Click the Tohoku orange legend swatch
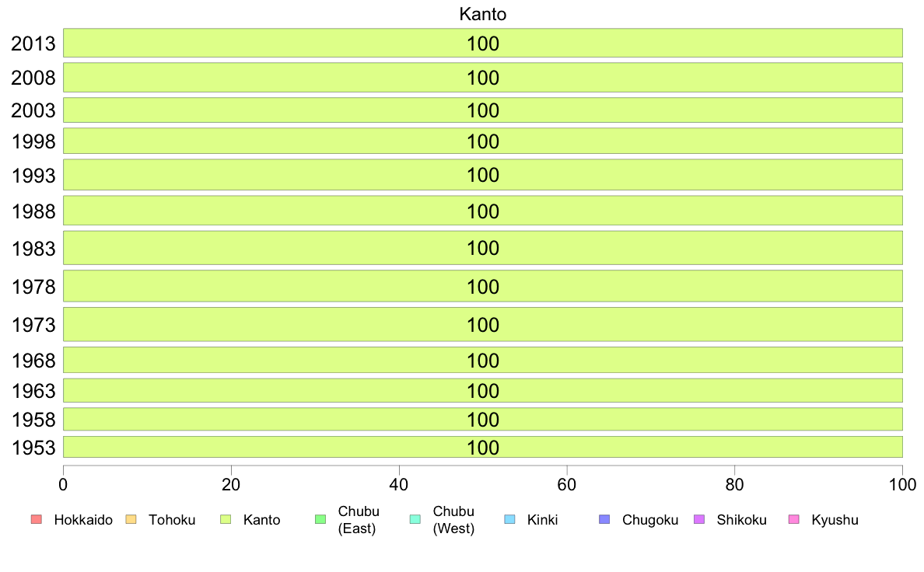This screenshot has width=924, height=572. [x=131, y=520]
